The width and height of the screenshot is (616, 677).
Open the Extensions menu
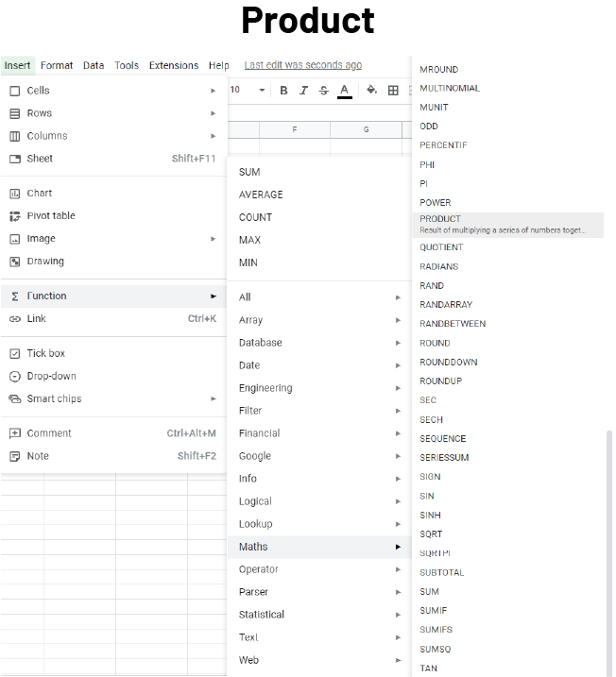point(174,66)
